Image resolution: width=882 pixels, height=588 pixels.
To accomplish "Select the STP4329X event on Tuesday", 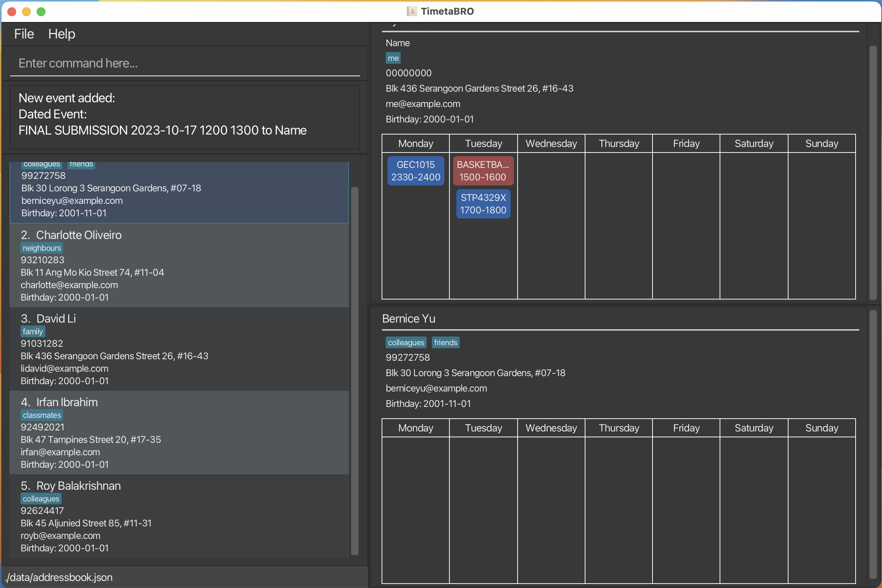I will click(483, 203).
